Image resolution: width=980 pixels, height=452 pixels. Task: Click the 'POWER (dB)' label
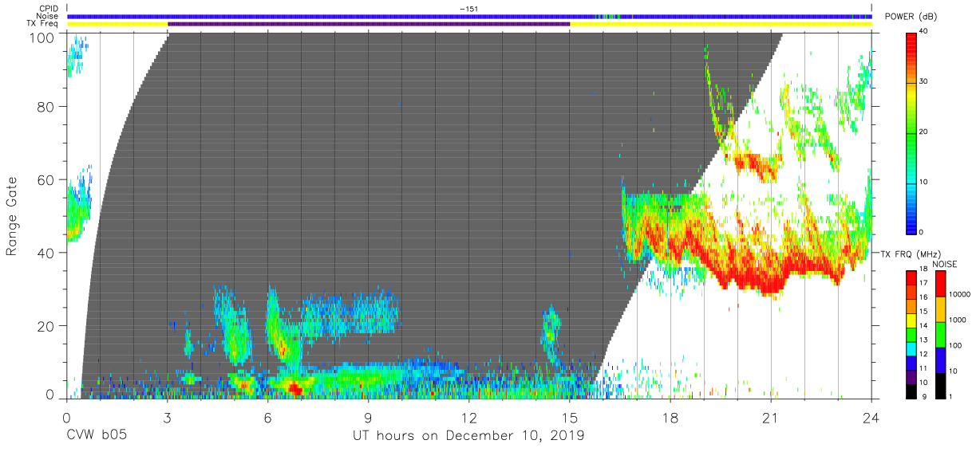911,17
